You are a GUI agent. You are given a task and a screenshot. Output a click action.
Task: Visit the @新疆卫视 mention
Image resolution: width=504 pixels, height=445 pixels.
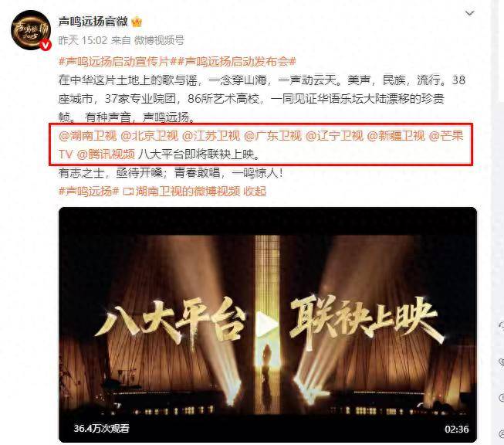396,136
